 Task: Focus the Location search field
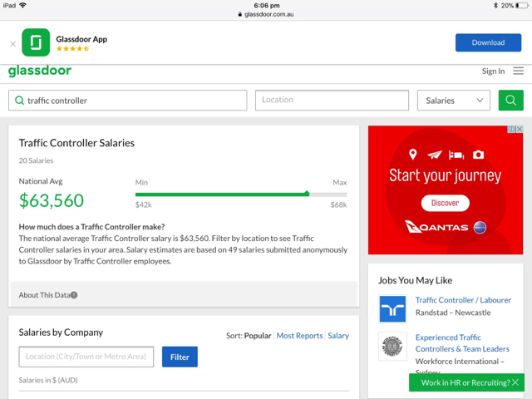[332, 101]
